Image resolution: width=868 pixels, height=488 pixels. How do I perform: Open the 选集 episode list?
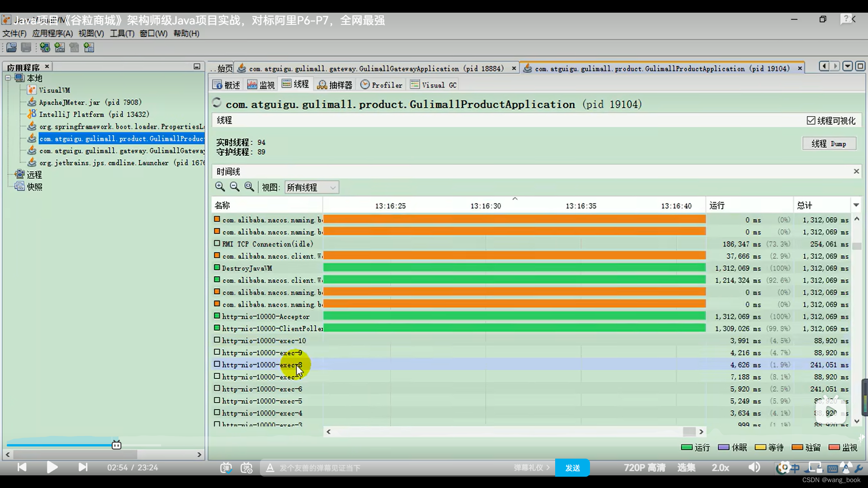pyautogui.click(x=686, y=468)
